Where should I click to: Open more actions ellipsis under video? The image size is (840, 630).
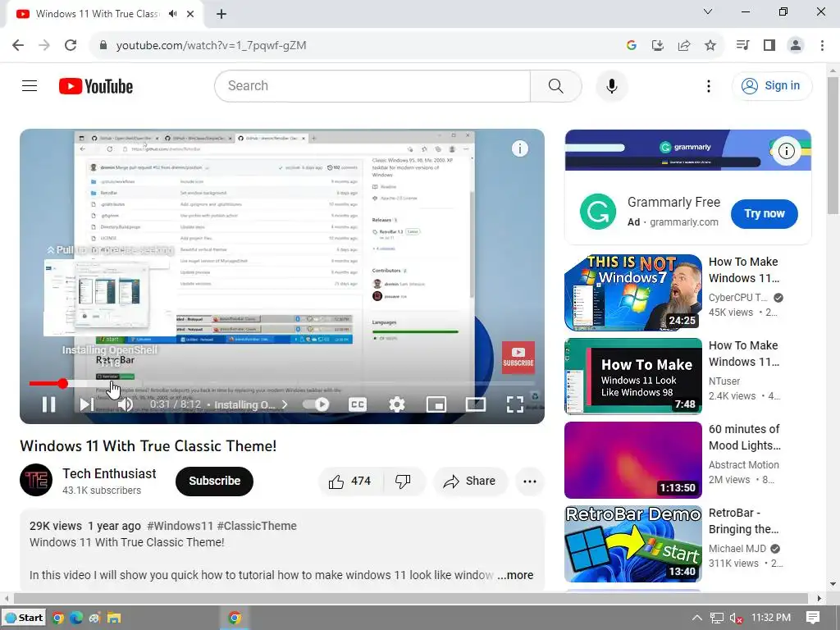click(x=530, y=481)
